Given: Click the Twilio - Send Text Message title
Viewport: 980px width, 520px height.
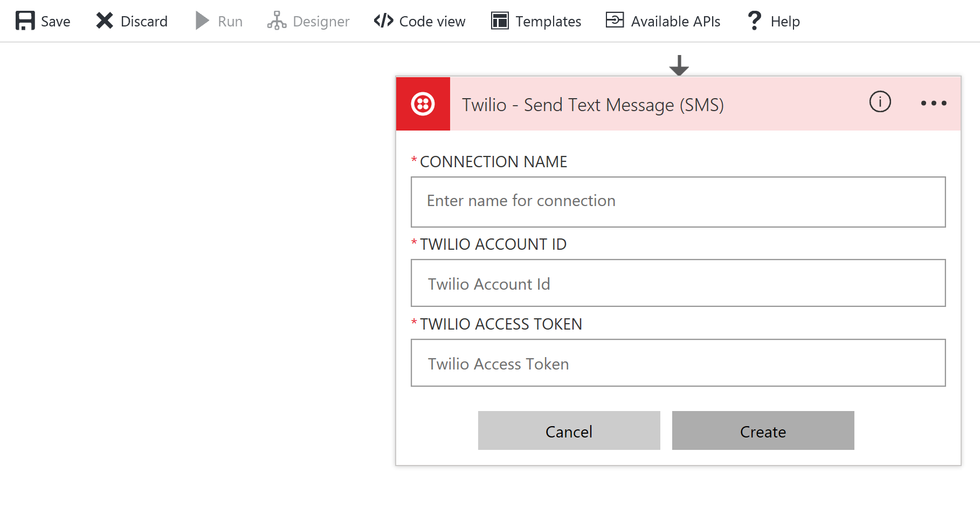Looking at the screenshot, I should [x=592, y=105].
